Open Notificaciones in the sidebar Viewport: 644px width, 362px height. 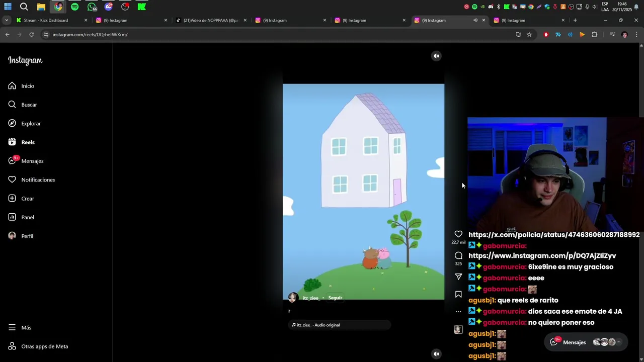coord(31,180)
